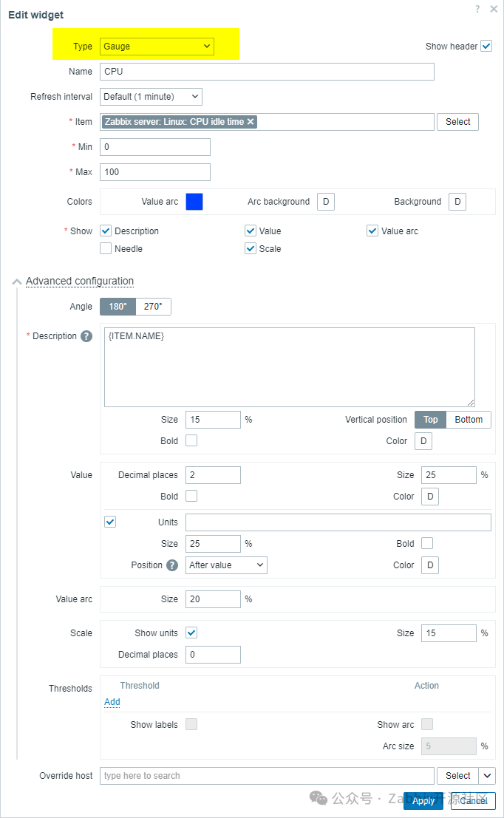
Task: Toggle Show Scale checkbox
Action: tap(251, 248)
